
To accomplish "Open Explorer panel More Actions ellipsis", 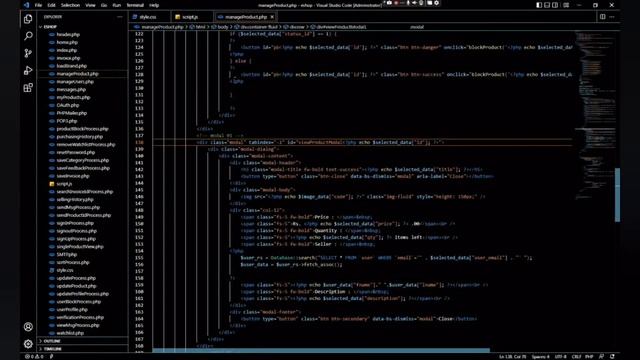I will tap(120, 17).
